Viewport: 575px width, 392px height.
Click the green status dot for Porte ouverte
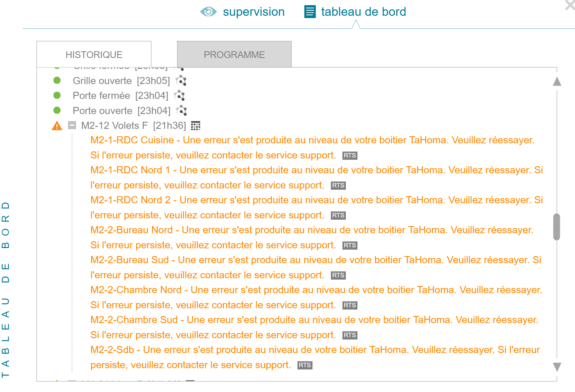click(57, 110)
